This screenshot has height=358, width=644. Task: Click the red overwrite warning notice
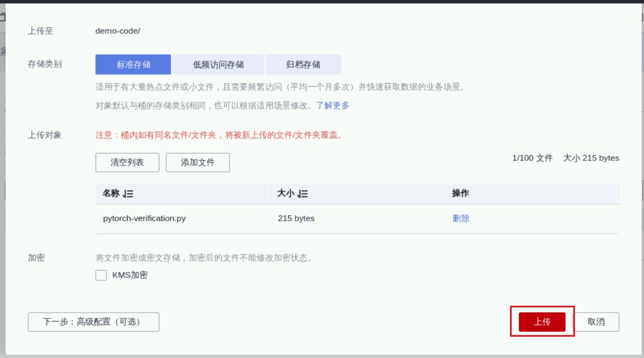218,136
